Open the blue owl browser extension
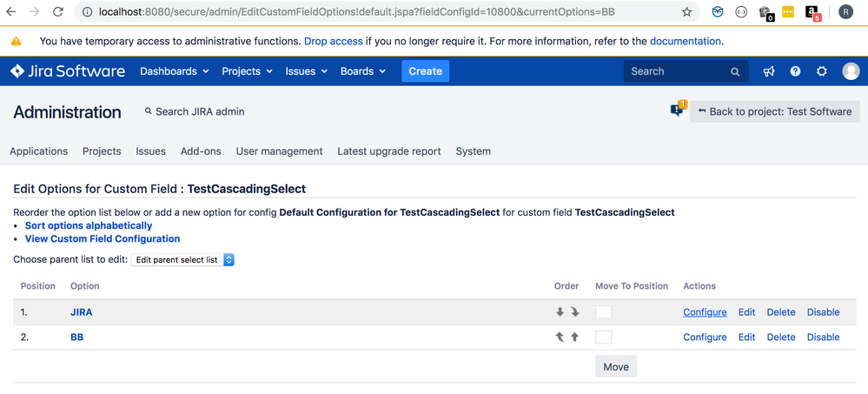Screen dimensions: 868x394 point(718,11)
